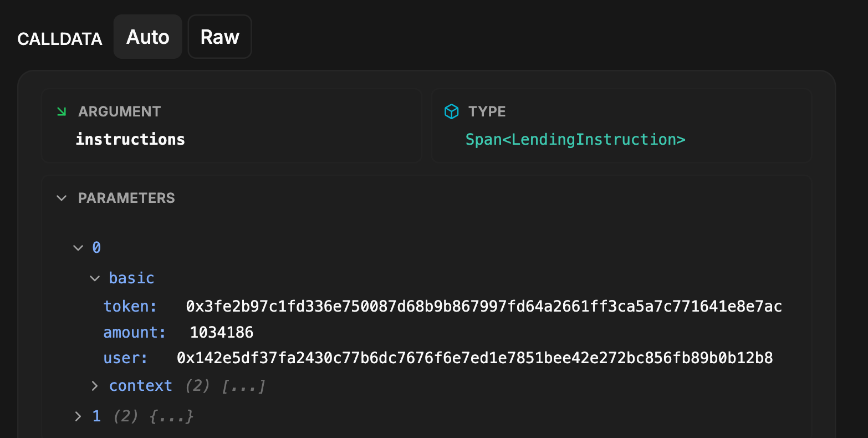The height and width of the screenshot is (438, 868).
Task: Switch to the Raw calldata view
Action: (219, 37)
